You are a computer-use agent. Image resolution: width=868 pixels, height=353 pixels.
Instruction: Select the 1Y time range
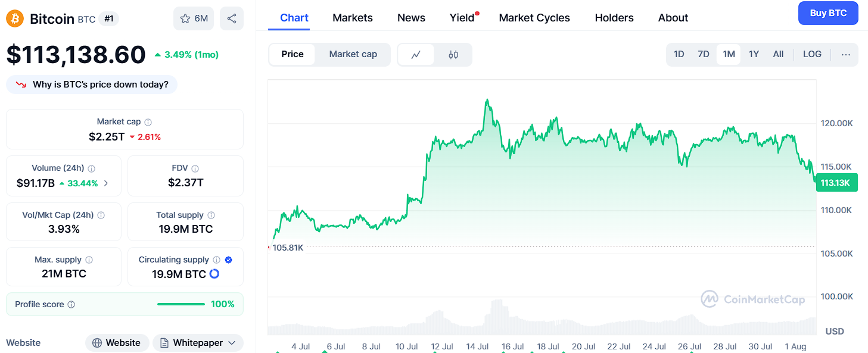pyautogui.click(x=754, y=54)
